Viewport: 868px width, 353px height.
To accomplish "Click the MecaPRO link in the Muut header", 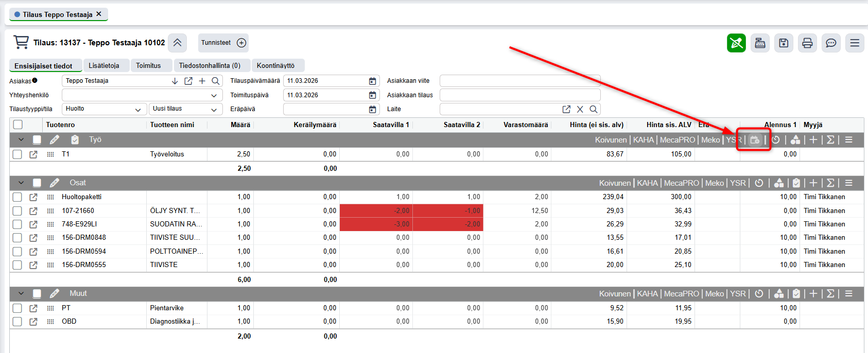I will 682,293.
